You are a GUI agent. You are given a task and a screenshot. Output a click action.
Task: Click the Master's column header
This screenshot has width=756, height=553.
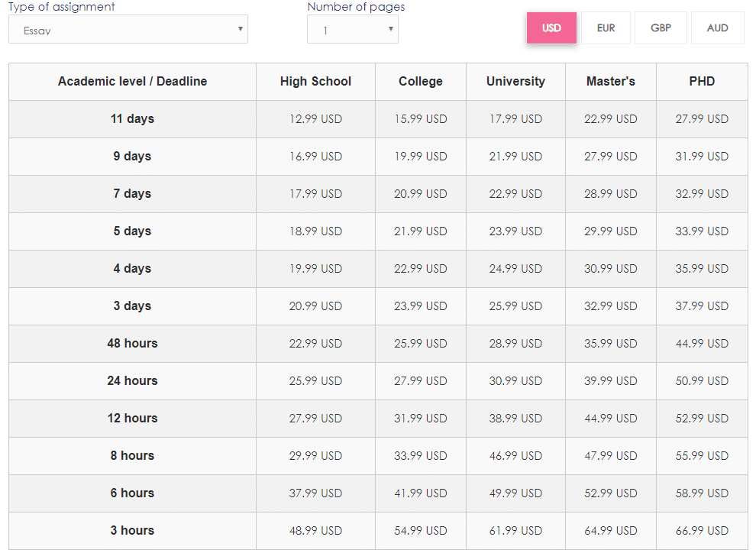[611, 82]
